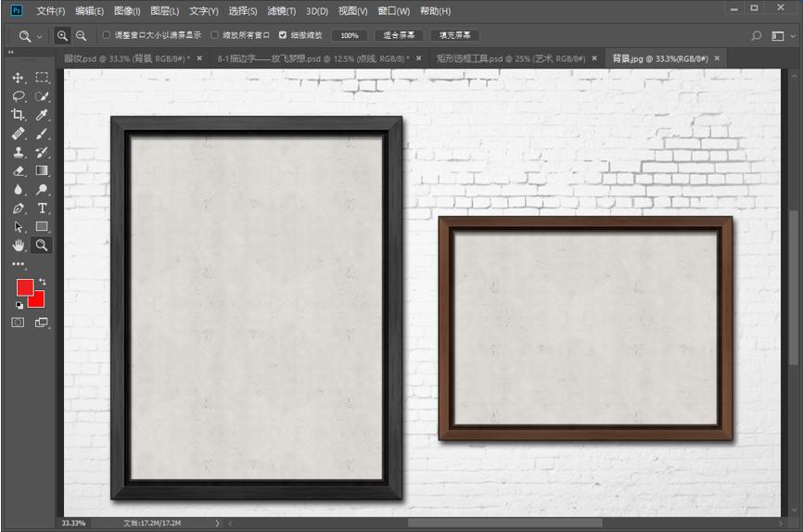This screenshot has width=803, height=532.
Task: Select the Clone Stamp tool
Action: tap(18, 152)
